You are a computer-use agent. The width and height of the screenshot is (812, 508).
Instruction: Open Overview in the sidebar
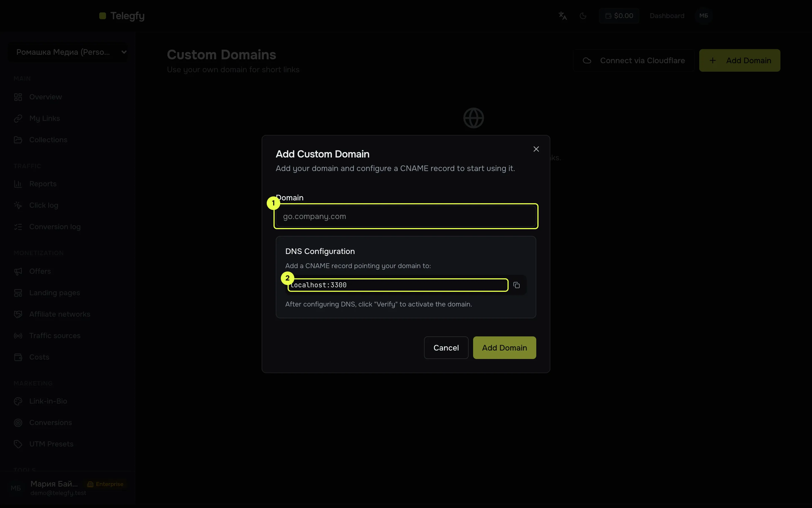pos(45,97)
